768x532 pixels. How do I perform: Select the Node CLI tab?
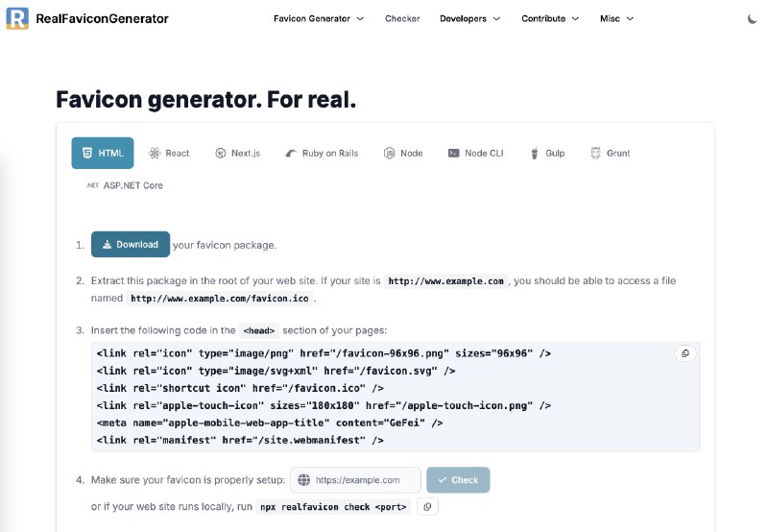pos(475,154)
